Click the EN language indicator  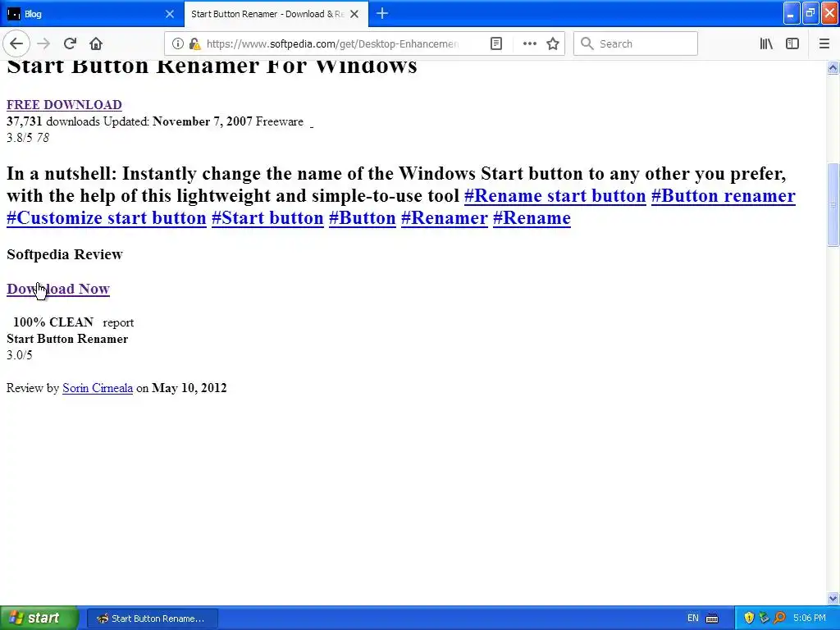[x=692, y=619]
